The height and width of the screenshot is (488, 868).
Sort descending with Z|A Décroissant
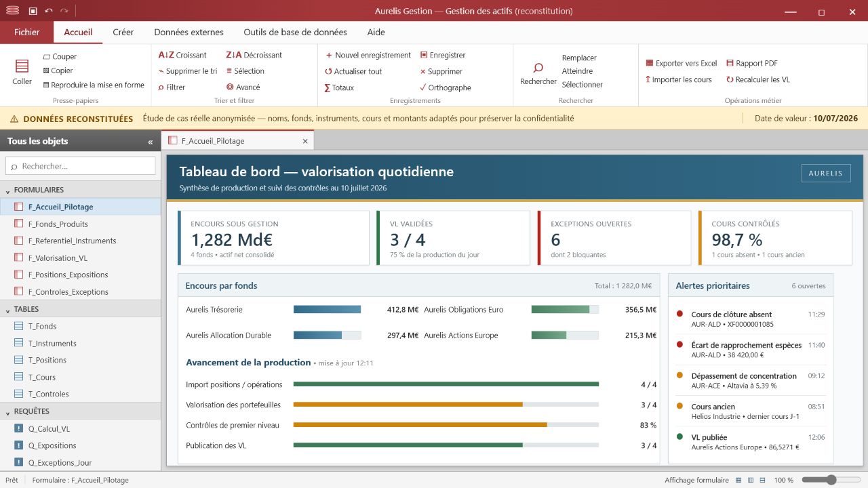pyautogui.click(x=254, y=55)
